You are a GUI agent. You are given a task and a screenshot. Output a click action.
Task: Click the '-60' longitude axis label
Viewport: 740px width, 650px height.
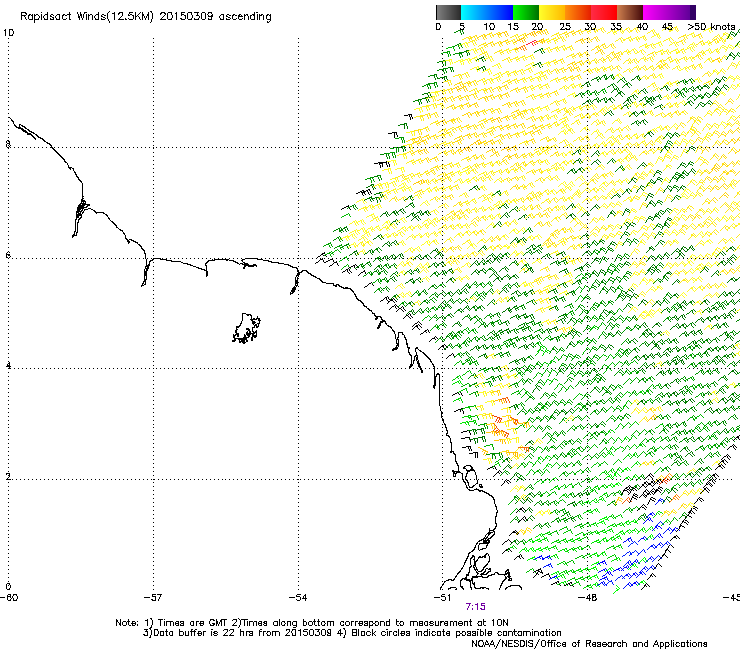point(9,598)
